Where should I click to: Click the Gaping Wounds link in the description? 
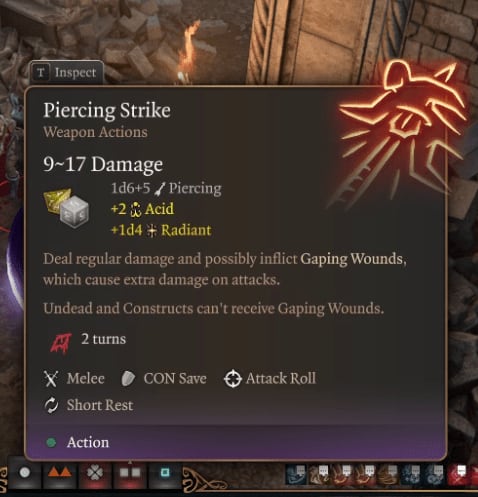pos(351,259)
